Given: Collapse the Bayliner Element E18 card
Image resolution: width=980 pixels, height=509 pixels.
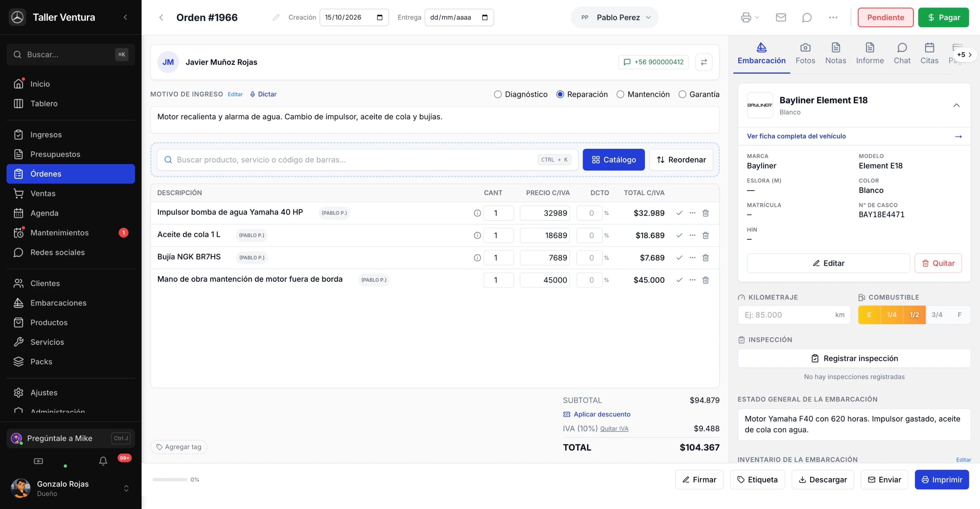Looking at the screenshot, I should [x=956, y=105].
